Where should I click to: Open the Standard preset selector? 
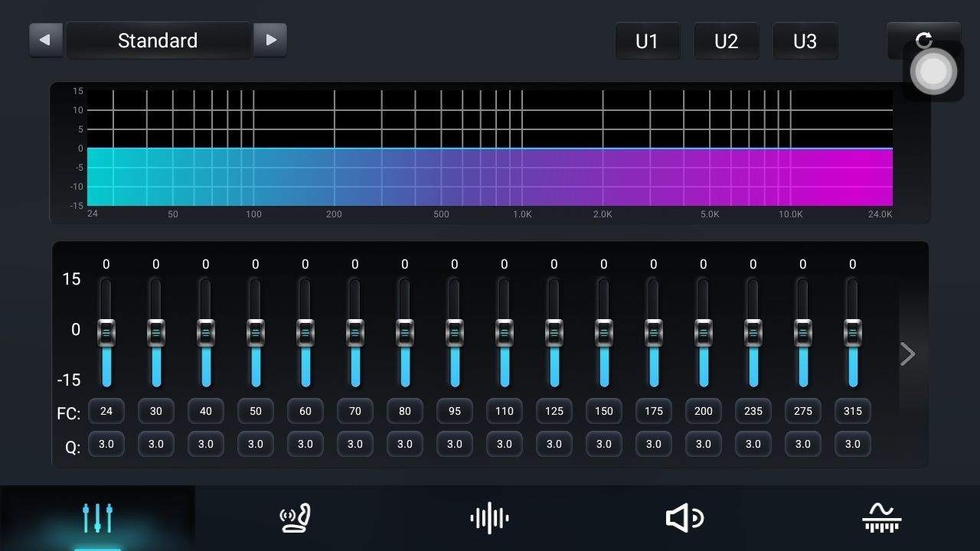pos(158,41)
